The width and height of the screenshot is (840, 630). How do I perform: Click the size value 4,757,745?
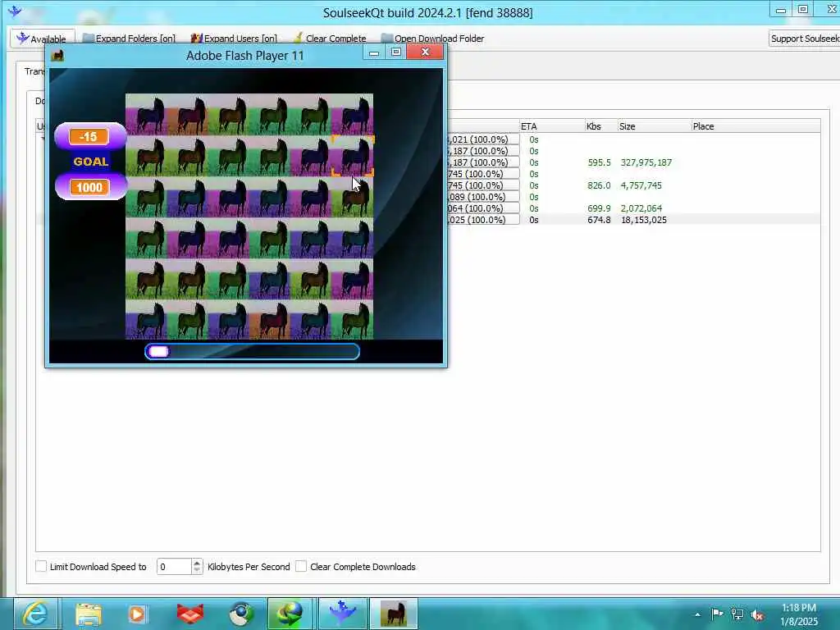(x=641, y=185)
